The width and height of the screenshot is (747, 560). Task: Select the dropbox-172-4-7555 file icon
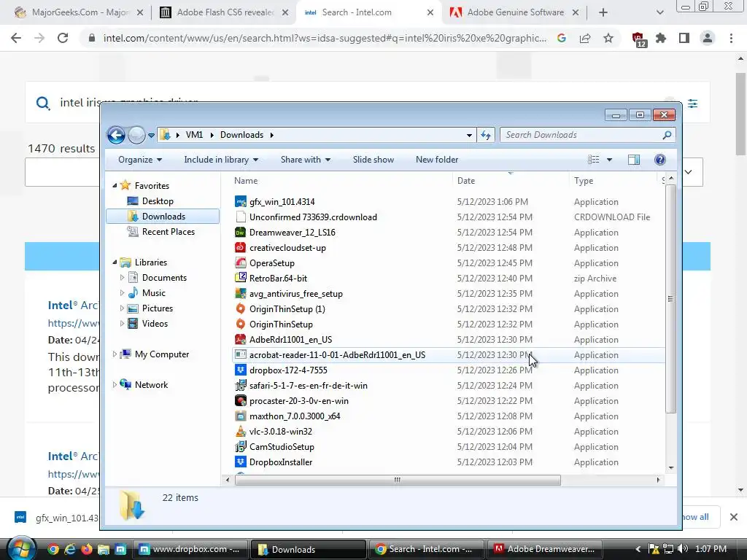click(x=241, y=370)
